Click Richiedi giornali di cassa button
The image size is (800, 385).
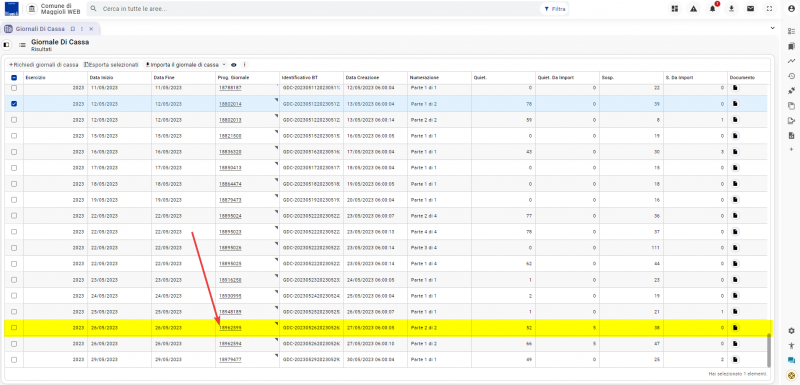click(43, 65)
